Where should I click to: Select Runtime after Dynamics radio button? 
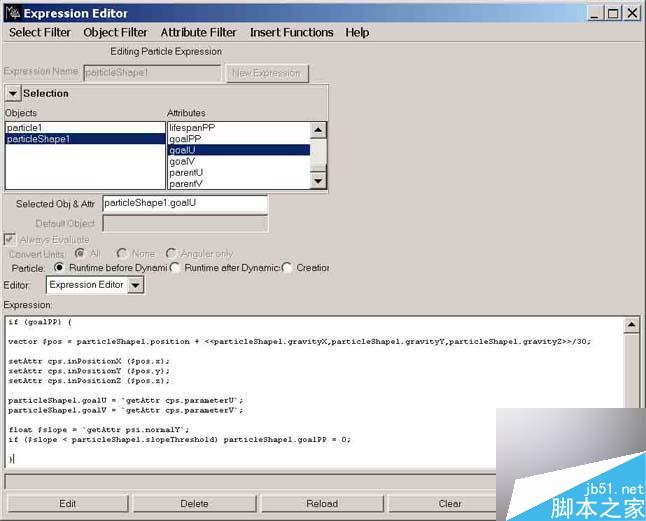[175, 267]
